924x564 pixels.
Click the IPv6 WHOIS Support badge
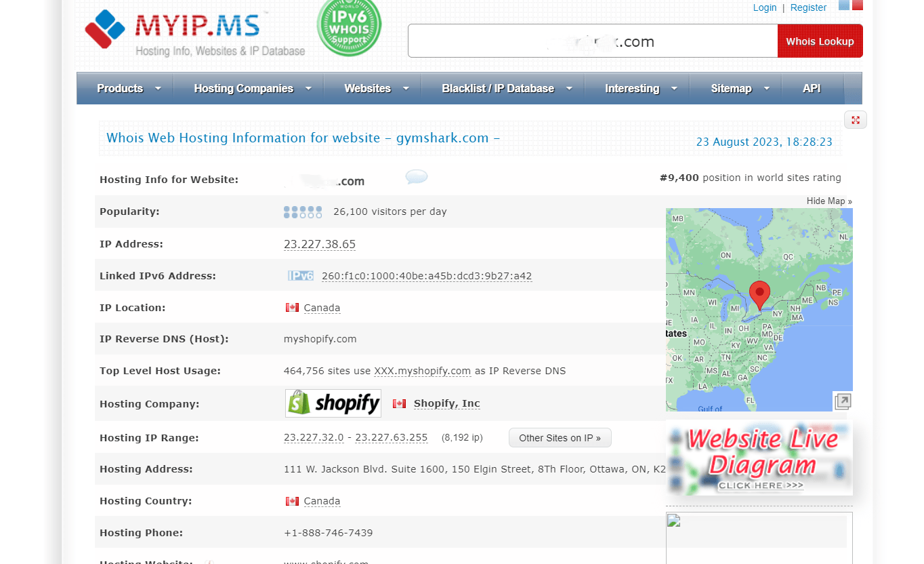point(349,27)
